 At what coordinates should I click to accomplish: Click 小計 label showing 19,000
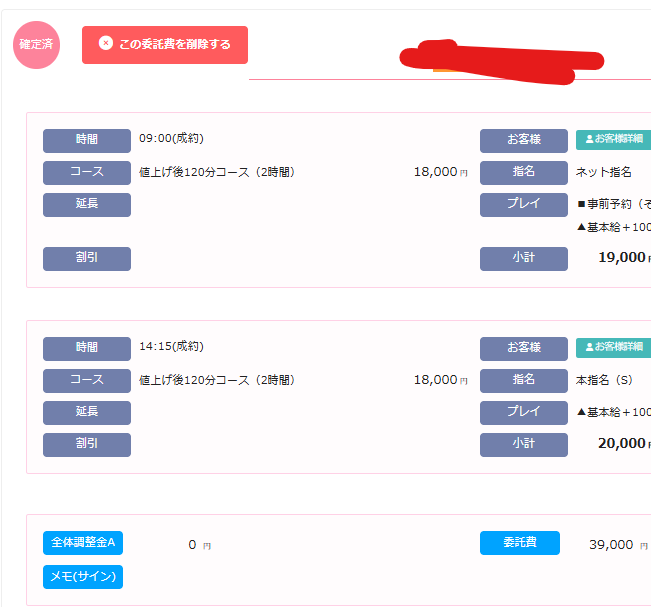[523, 258]
